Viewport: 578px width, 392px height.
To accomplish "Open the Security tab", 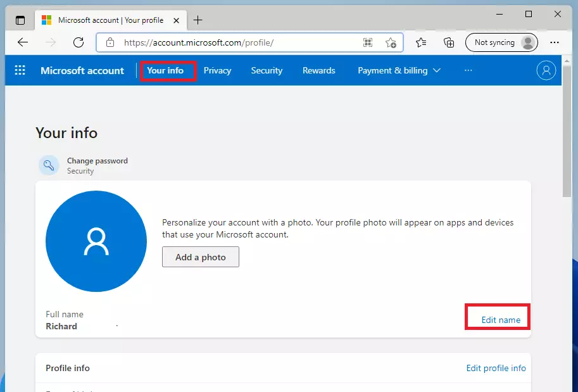I will (x=267, y=70).
